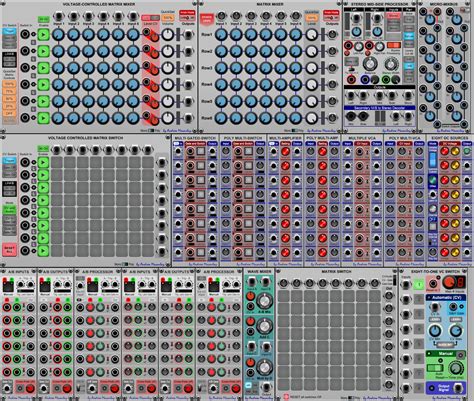Toggle top-left grid cell on VC Matrix Switch

pos(57,162)
